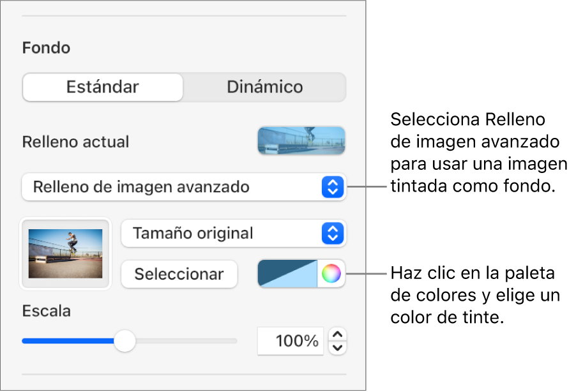Screen dimensions: 576x392
Task: Click the color wheel icon
Action: tap(331, 274)
